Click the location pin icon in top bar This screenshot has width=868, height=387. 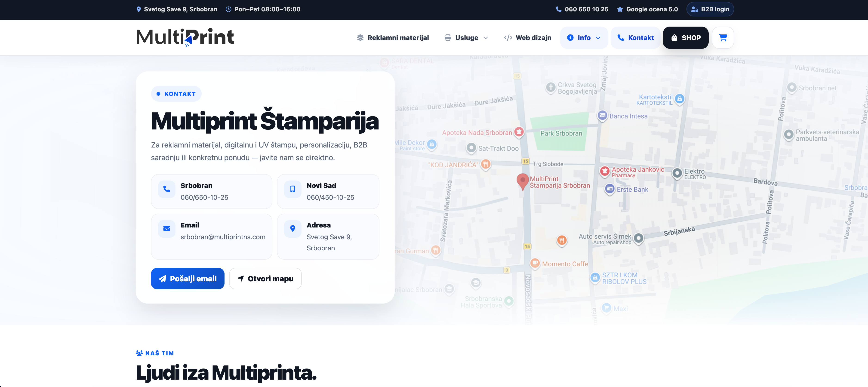[x=139, y=9]
